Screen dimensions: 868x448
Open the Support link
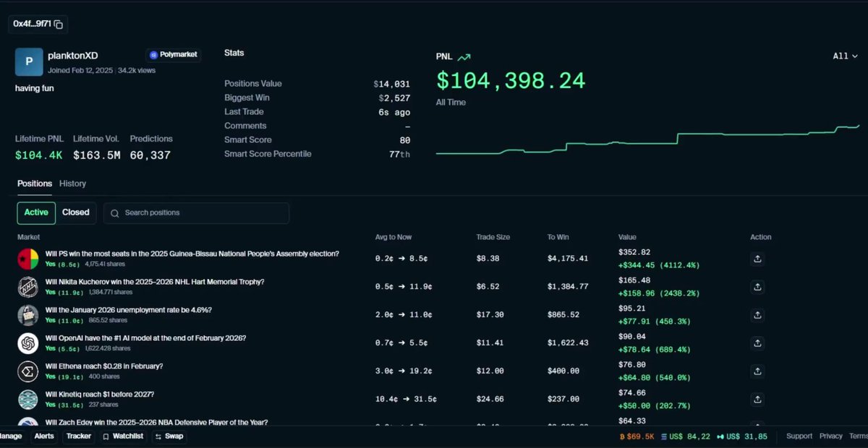point(799,436)
